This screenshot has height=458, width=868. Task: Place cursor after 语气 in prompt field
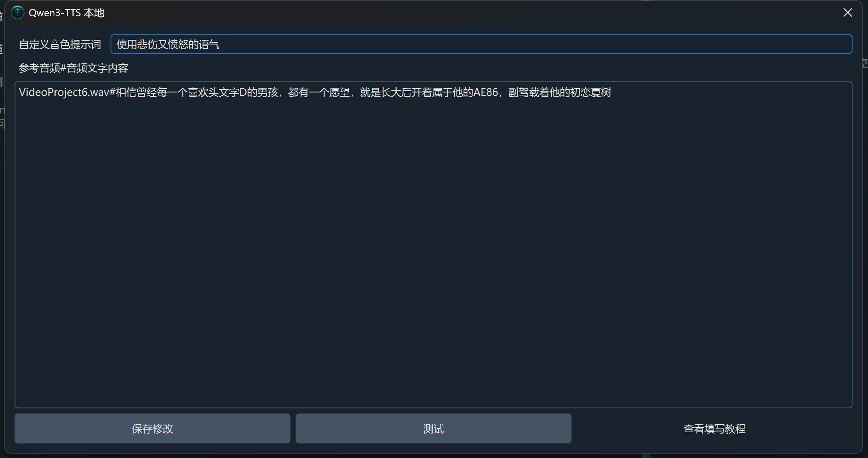tap(220, 45)
